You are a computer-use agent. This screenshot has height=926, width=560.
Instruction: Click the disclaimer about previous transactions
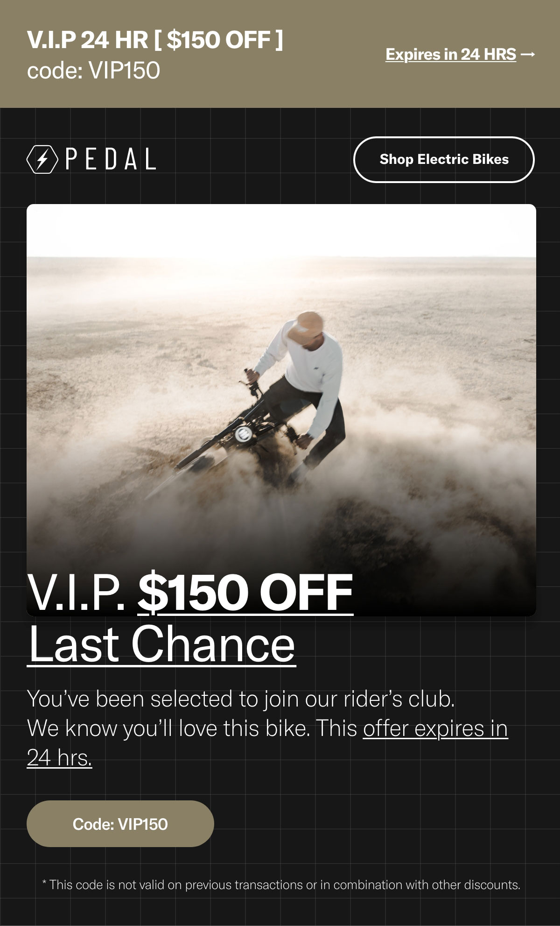(281, 884)
